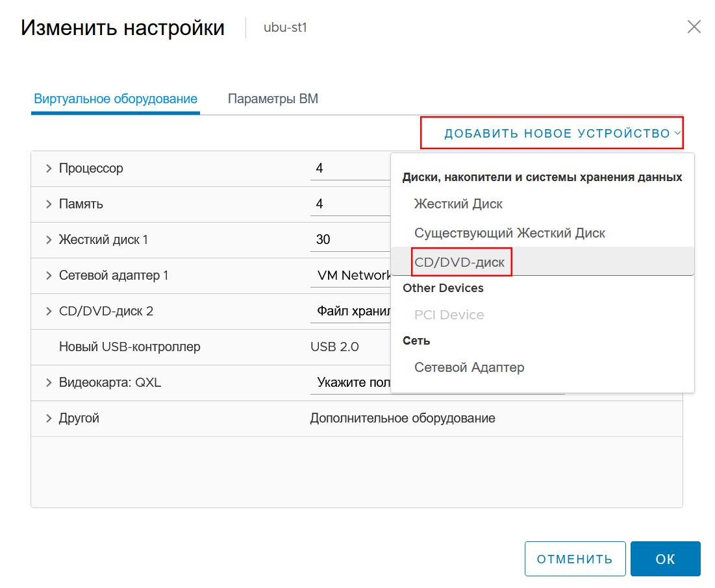Click the PCI Device menu entry
The width and height of the screenshot is (715, 588).
(x=449, y=315)
